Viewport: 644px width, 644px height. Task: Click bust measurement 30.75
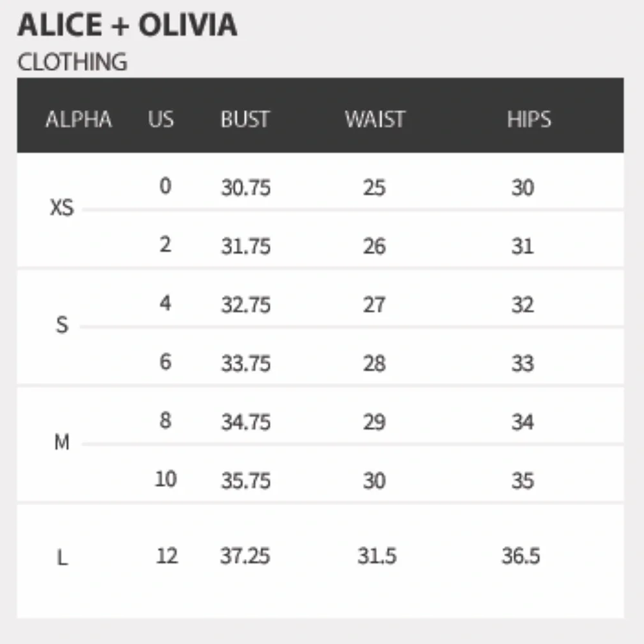(x=245, y=188)
